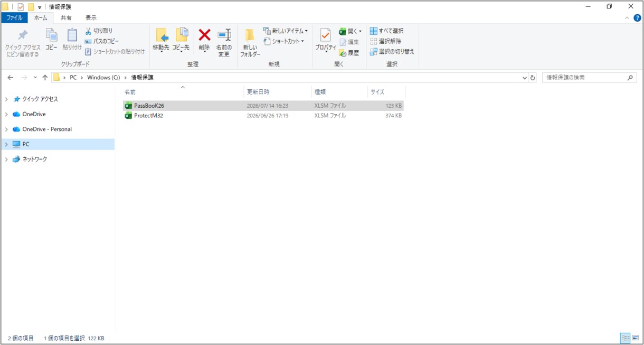
Task: Click 2026/07/14 16:23 date cell
Action: click(268, 106)
